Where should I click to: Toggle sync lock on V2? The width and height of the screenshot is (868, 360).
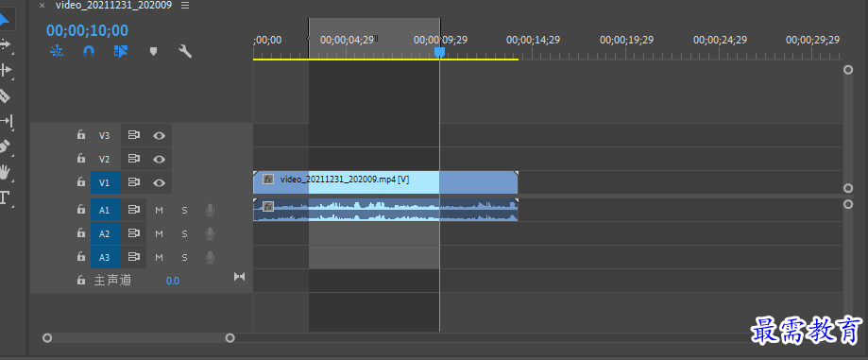point(133,159)
